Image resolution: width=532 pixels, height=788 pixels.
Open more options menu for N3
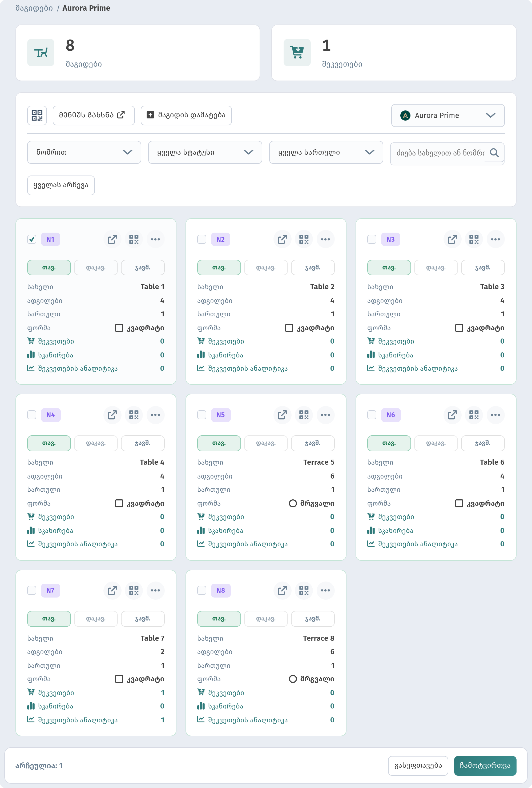click(495, 239)
